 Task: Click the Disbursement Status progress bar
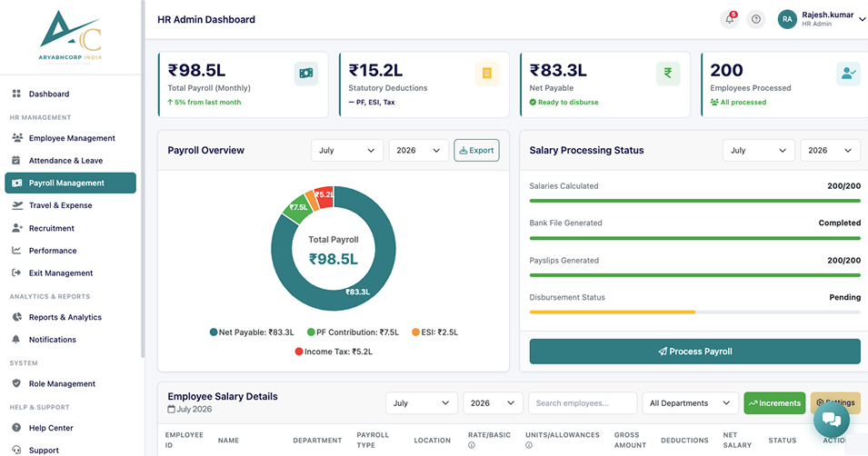[694, 312]
